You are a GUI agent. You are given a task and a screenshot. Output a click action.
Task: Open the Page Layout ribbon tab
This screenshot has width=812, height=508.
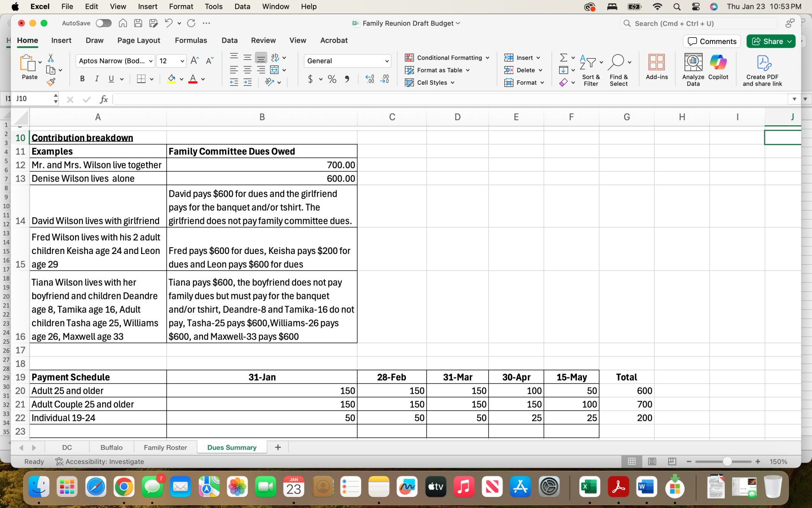point(139,40)
